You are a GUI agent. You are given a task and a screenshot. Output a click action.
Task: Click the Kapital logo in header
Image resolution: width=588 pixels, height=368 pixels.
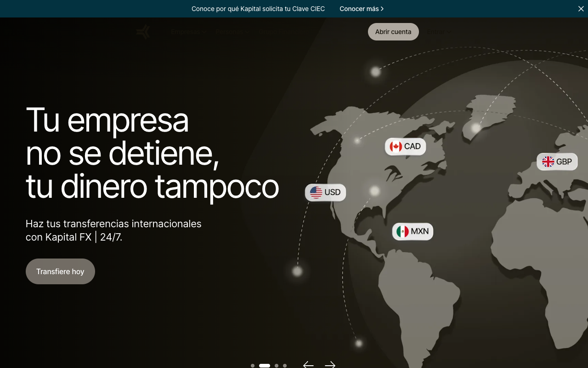coord(143,32)
